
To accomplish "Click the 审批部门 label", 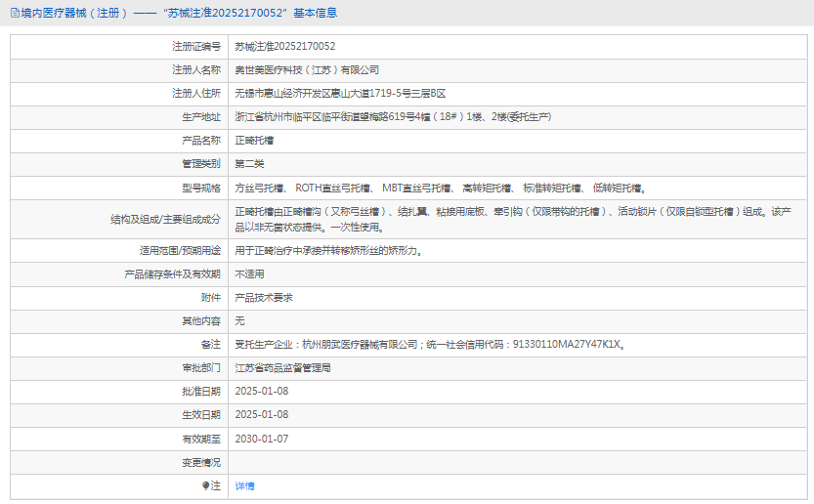I will click(201, 368).
